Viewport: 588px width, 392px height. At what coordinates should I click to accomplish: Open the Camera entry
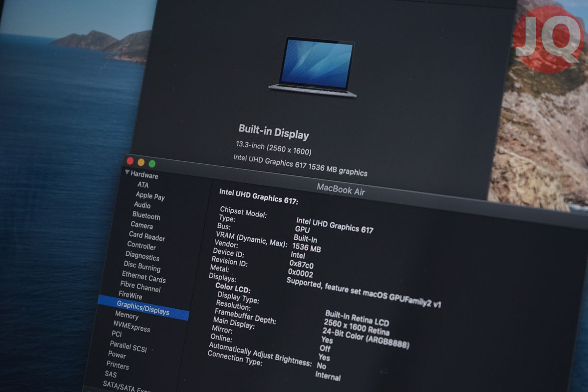coord(142,225)
